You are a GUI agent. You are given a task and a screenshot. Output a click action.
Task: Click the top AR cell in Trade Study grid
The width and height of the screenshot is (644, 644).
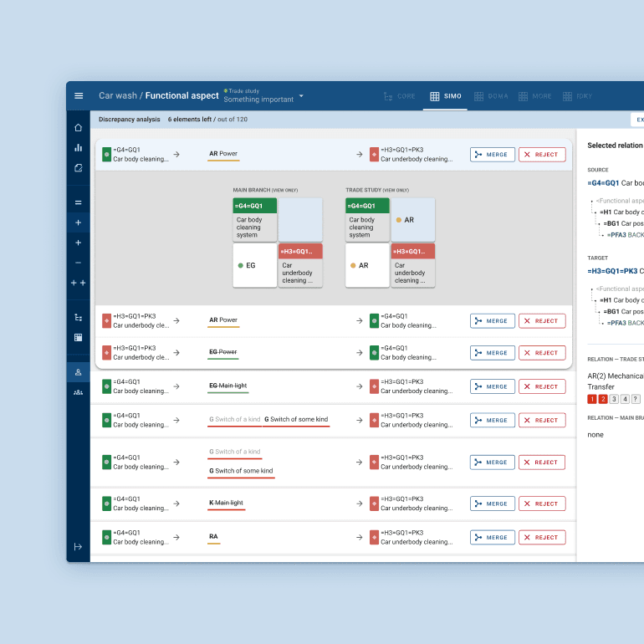[413, 220]
